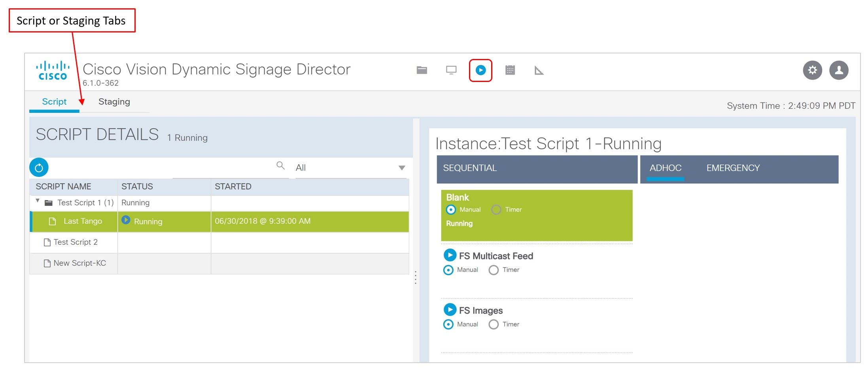Open the settings gear icon
Screen dimensions: 868x369
coord(812,70)
